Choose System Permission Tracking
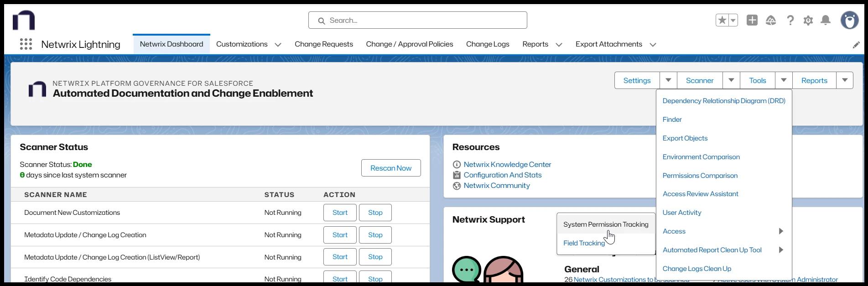This screenshot has width=868, height=286. [606, 224]
